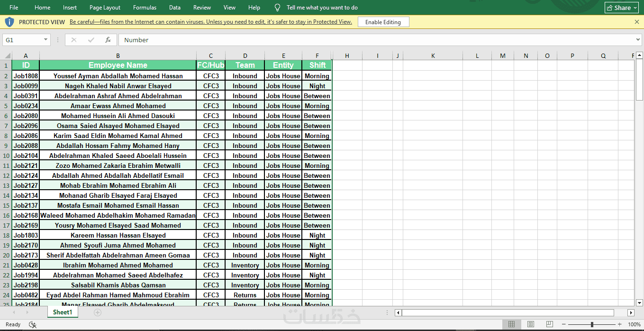
Task: Open the Share dropdown button
Action: 622,8
